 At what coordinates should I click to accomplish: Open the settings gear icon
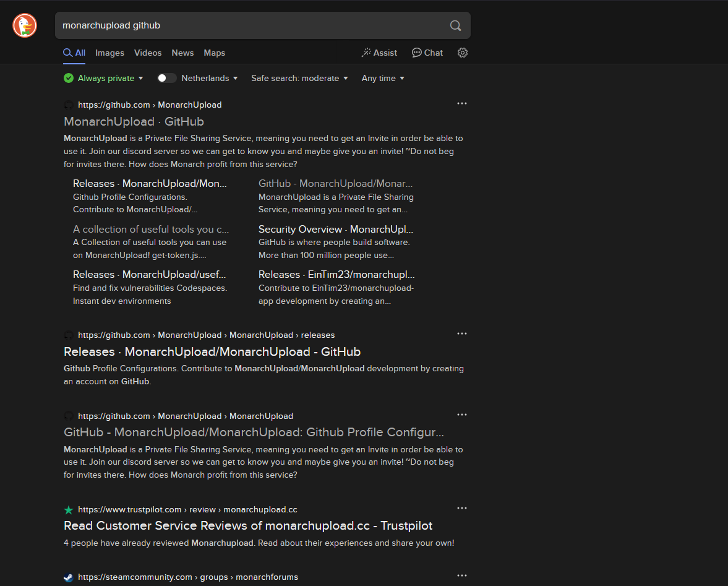(462, 53)
